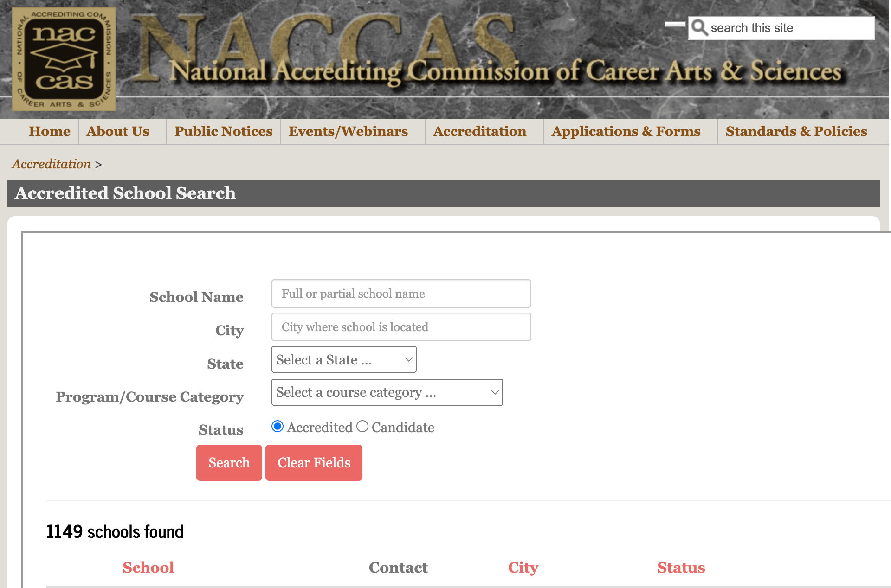Submit the Search button

pyautogui.click(x=229, y=463)
